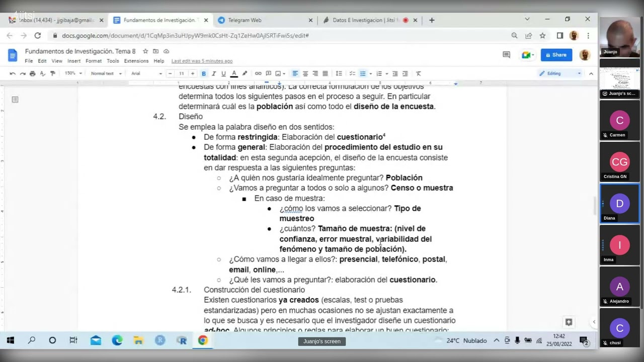
Task: Show the document outline icon
Action: coord(15,100)
